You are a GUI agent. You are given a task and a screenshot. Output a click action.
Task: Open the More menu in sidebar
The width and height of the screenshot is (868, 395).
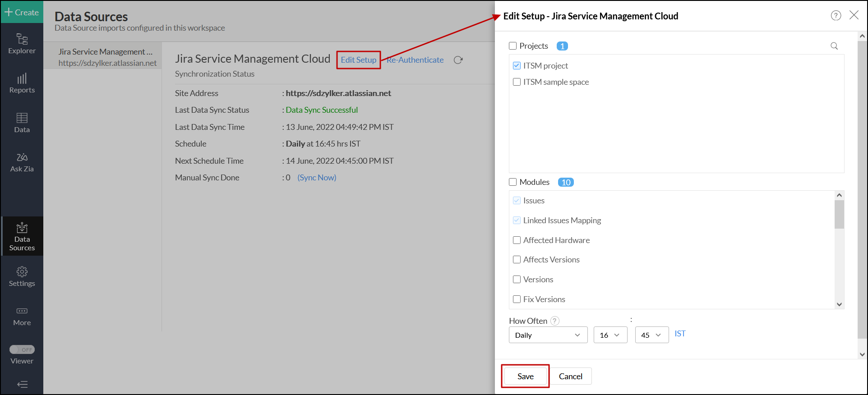22,316
